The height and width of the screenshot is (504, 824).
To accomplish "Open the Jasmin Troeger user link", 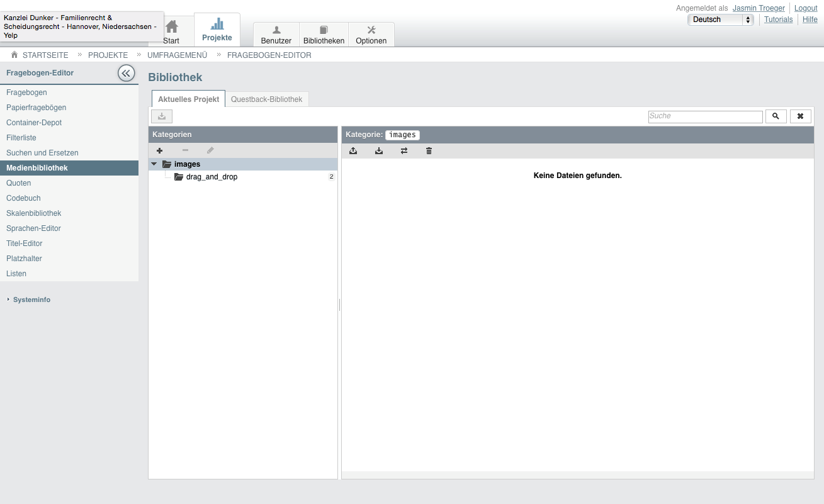I will coord(759,8).
